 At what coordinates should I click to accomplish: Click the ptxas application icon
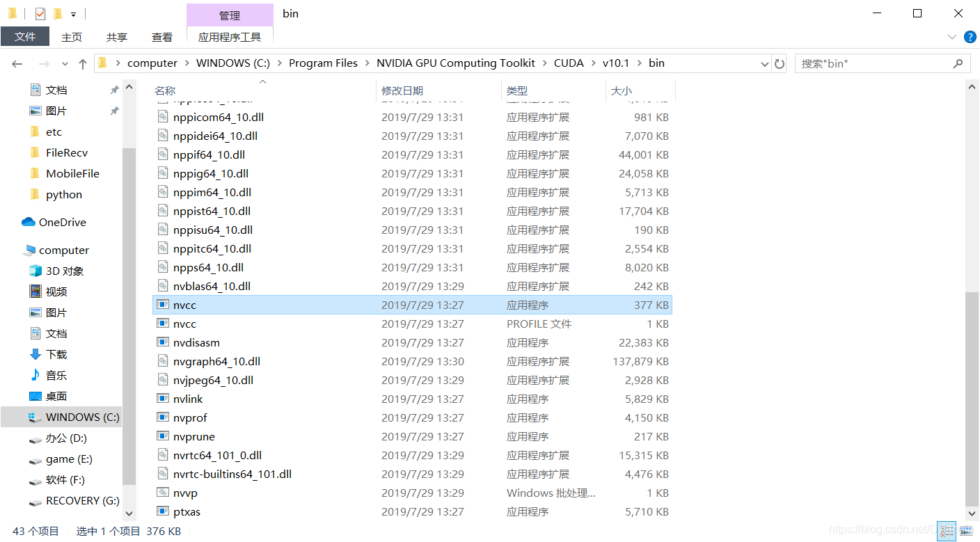pyautogui.click(x=163, y=511)
